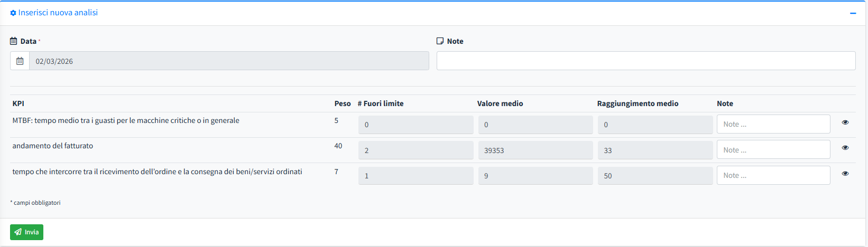Click the calendar icon inside the date field
The image size is (868, 247).
[x=20, y=61]
